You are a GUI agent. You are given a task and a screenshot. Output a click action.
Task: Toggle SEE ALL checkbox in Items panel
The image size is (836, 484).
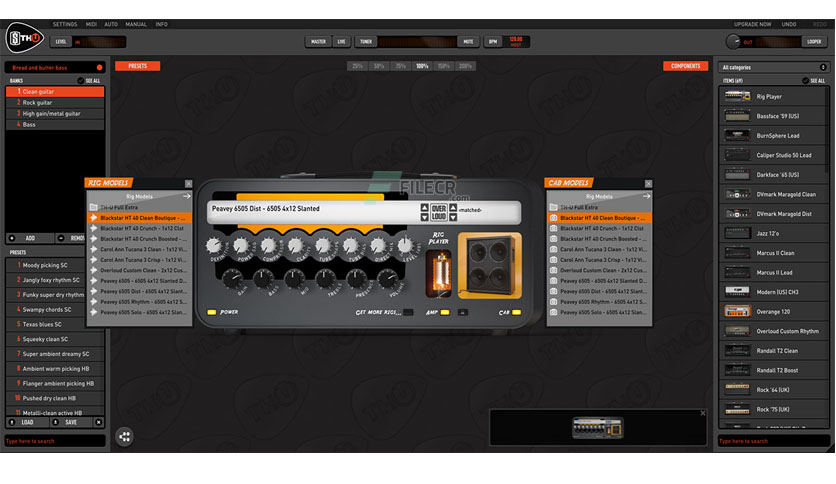click(805, 80)
